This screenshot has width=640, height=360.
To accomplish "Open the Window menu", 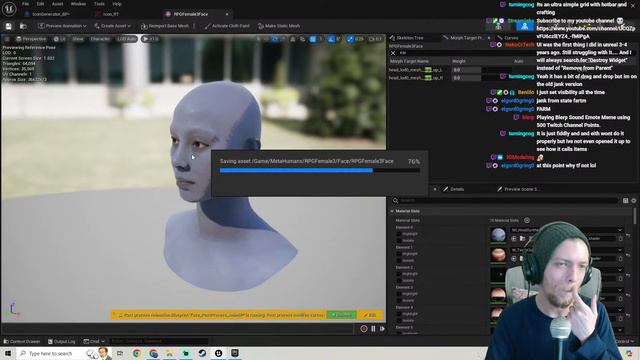I will [x=78, y=4].
